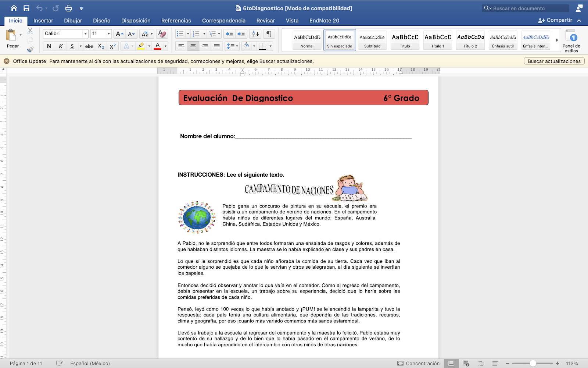Align text to the left

pyautogui.click(x=181, y=46)
